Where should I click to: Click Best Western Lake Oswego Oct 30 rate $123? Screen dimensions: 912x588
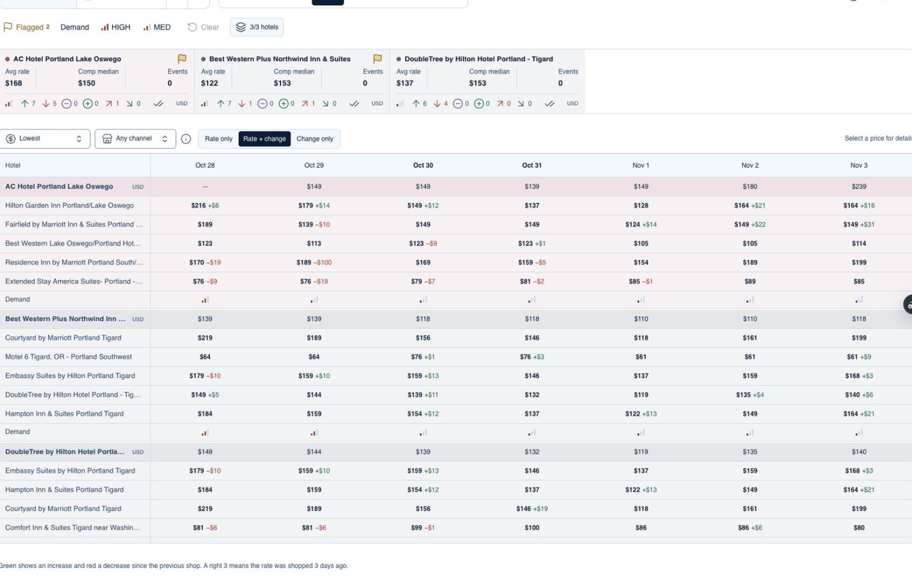pyautogui.click(x=423, y=243)
